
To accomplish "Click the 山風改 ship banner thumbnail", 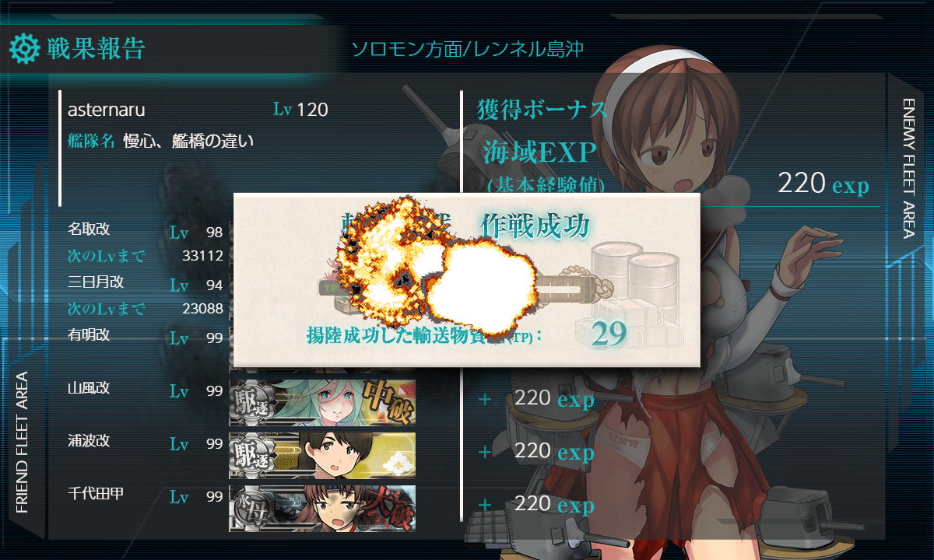I will pyautogui.click(x=322, y=403).
